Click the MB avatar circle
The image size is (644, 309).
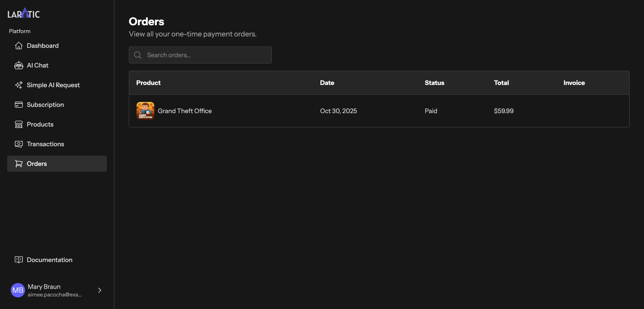pyautogui.click(x=17, y=290)
